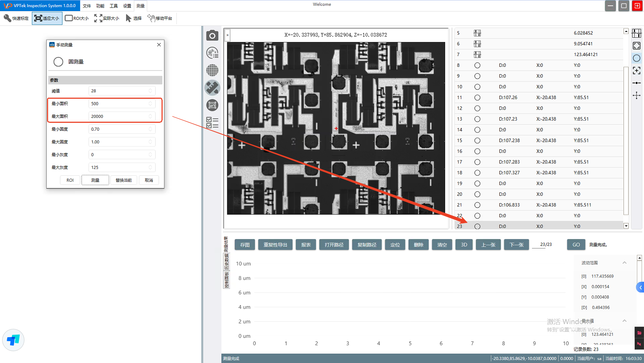The image size is (644, 363).
Task: Open the checklist icon in sidebar
Action: 212,122
